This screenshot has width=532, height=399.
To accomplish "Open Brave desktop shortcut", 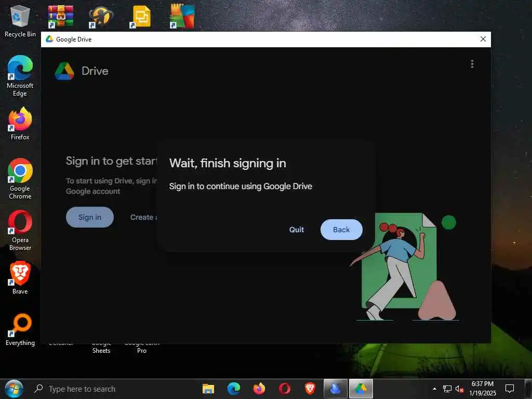I will (x=20, y=278).
